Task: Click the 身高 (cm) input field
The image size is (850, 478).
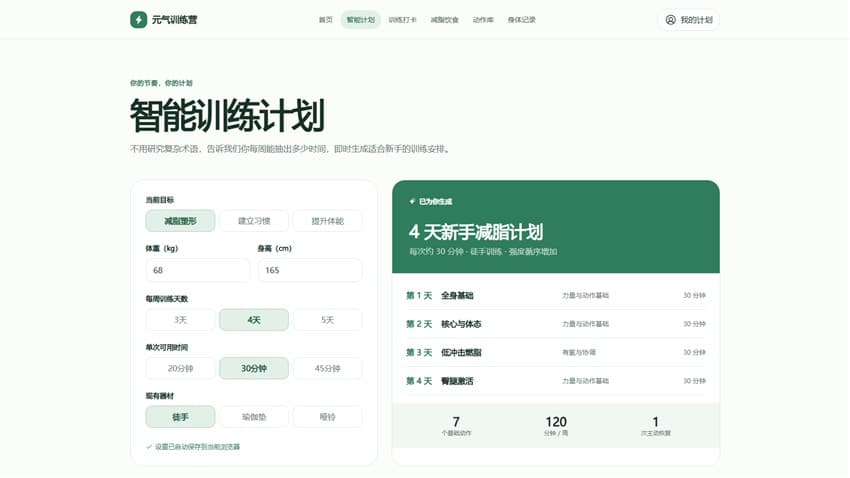Action: pos(310,270)
